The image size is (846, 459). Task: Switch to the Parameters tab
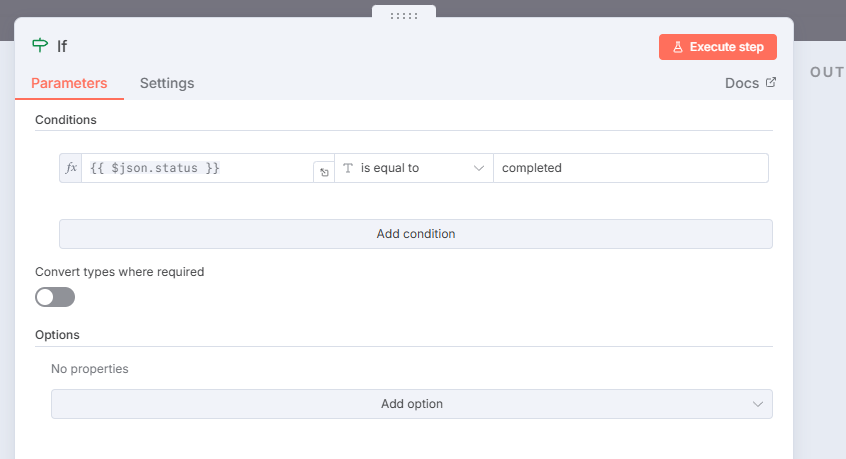[69, 83]
